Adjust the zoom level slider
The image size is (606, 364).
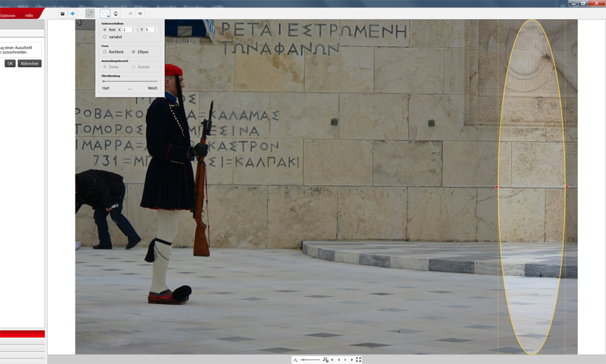(x=310, y=360)
